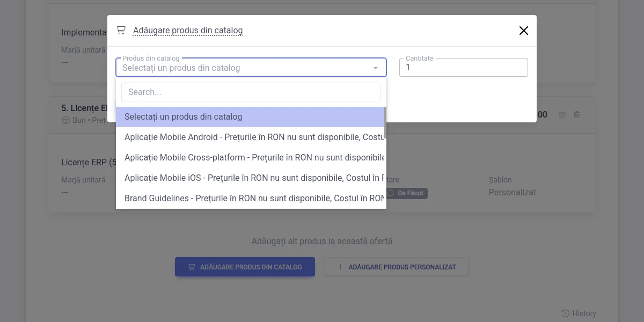Click the Cantitate quantity field
The width and height of the screenshot is (644, 322).
[x=463, y=67]
